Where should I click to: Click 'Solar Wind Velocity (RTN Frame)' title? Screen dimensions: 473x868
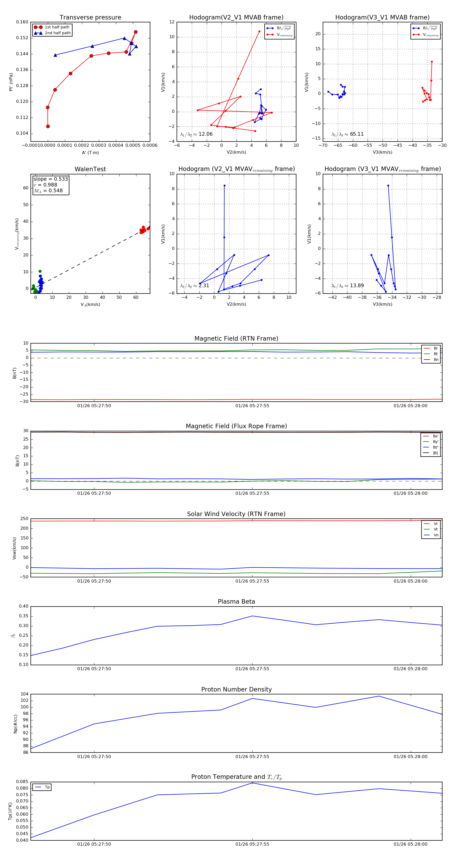(236, 514)
